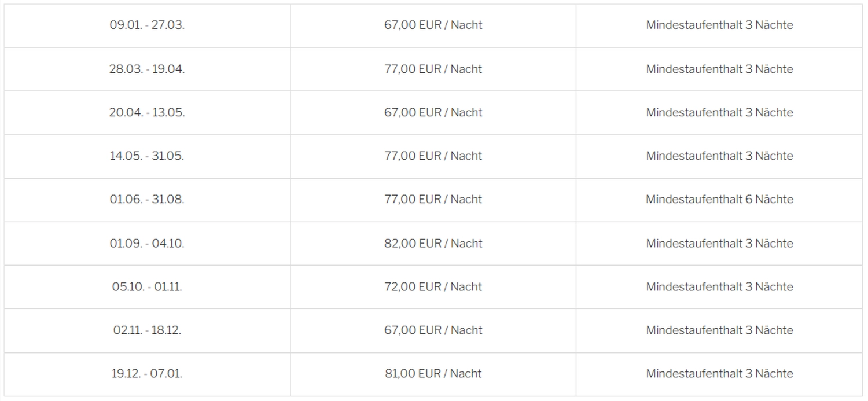Viewport: 868px width, 401px height.
Task: Select the 01.09. - 04.10. date cell
Action: [x=147, y=244]
